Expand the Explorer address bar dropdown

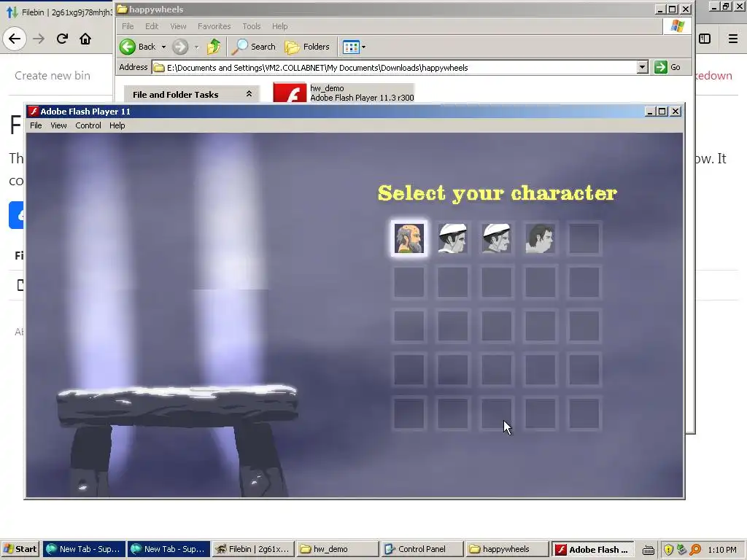pyautogui.click(x=642, y=67)
